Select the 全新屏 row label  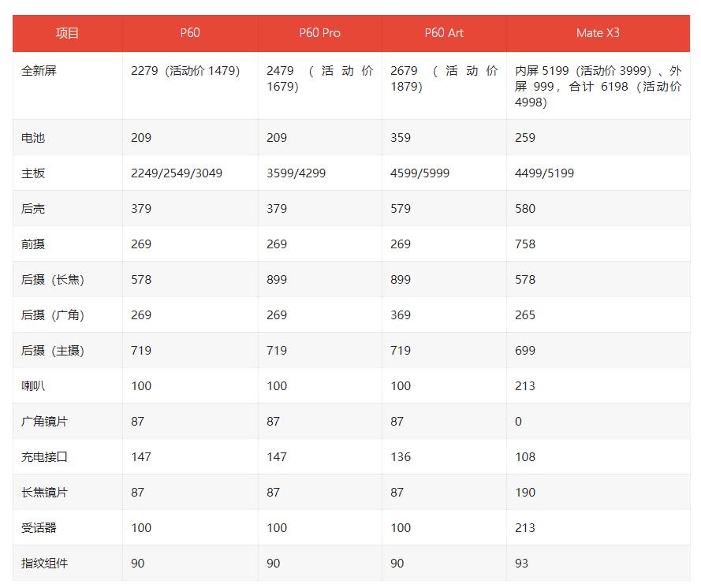click(x=39, y=71)
